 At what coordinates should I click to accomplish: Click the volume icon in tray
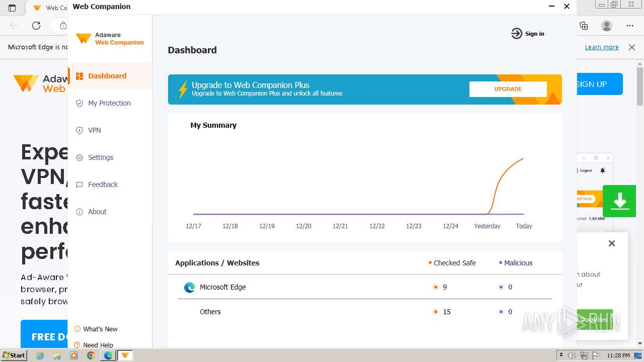pyautogui.click(x=572, y=355)
